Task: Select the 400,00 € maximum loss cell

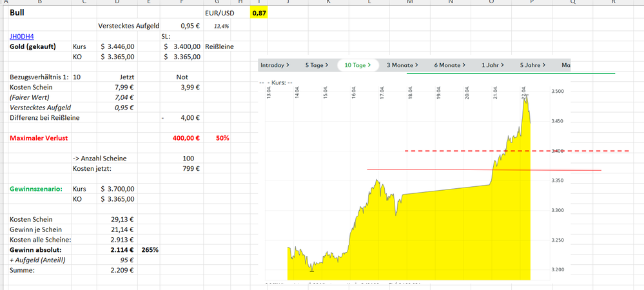Action: click(x=186, y=138)
